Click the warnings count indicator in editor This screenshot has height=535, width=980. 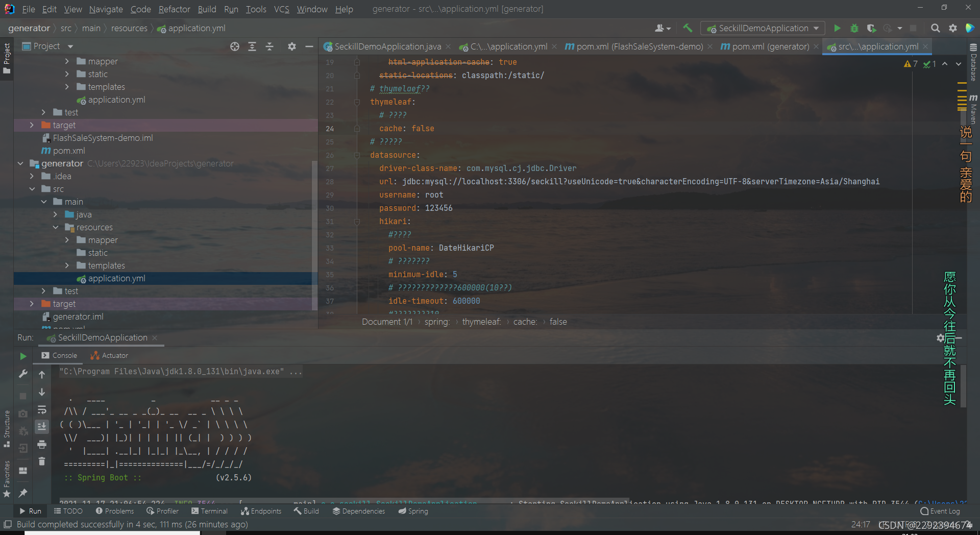point(911,64)
